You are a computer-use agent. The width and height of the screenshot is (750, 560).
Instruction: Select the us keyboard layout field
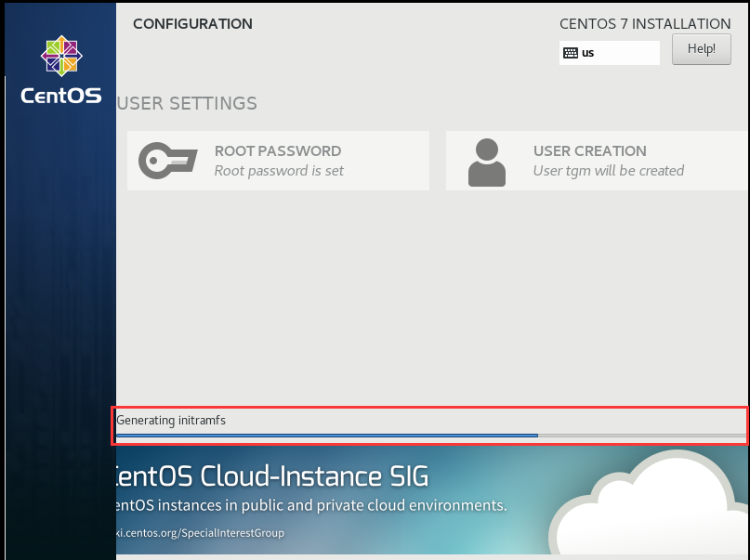pos(610,53)
